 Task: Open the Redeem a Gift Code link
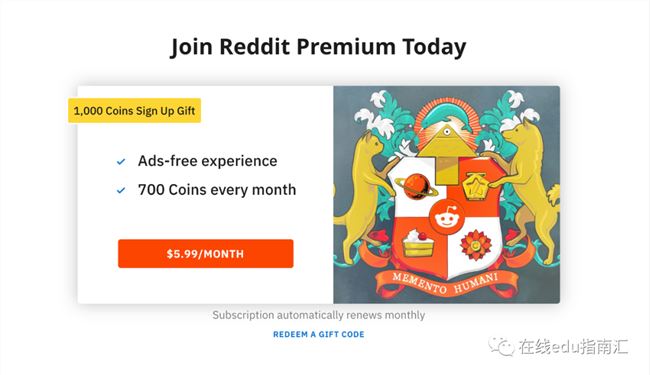click(x=318, y=334)
